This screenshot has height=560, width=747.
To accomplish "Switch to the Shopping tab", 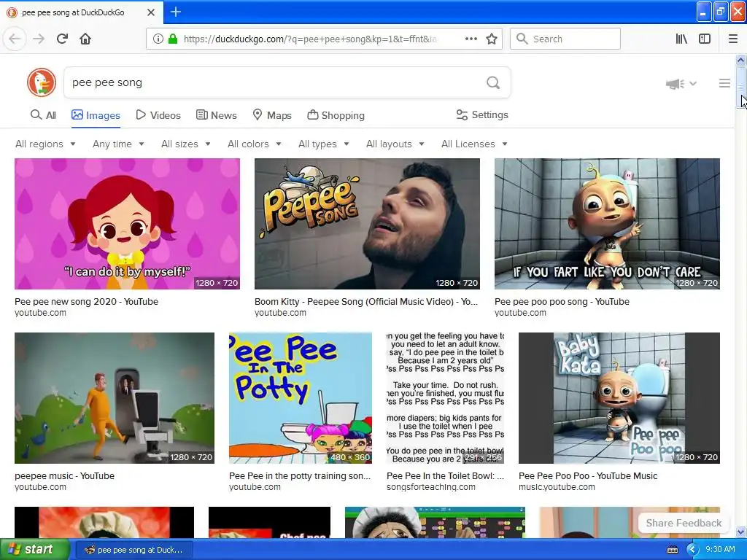I will 336,115.
